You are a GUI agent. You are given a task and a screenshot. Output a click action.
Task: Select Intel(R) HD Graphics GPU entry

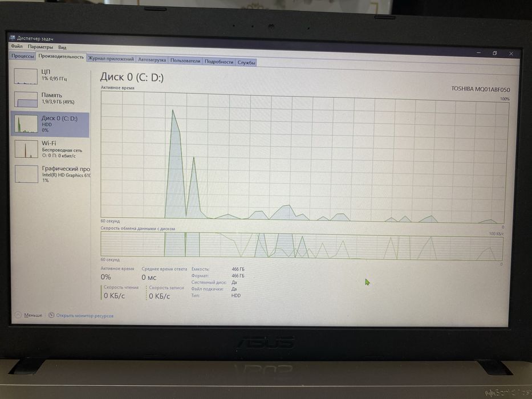(51, 174)
